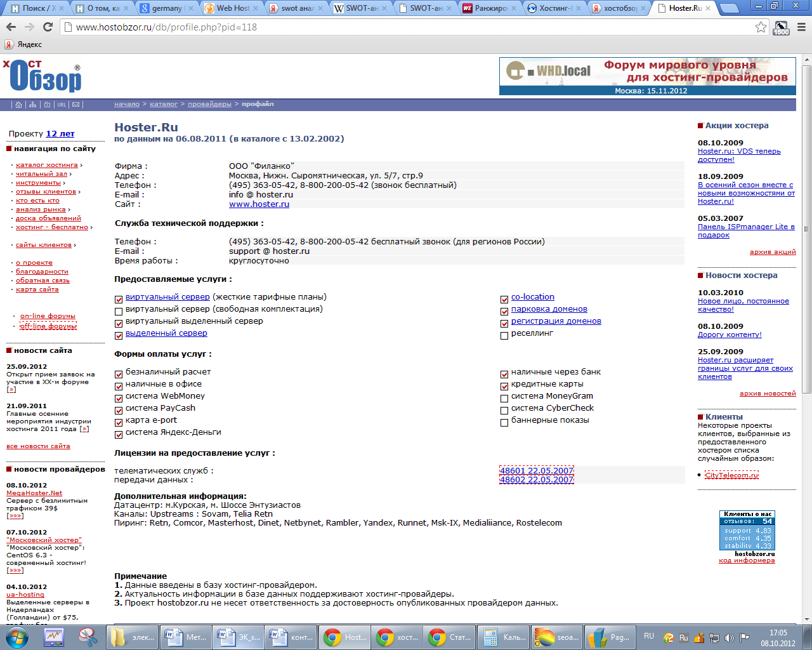The image size is (812, 650).
Task: Open the отзывы клиентов navigation link
Action: click(x=46, y=192)
